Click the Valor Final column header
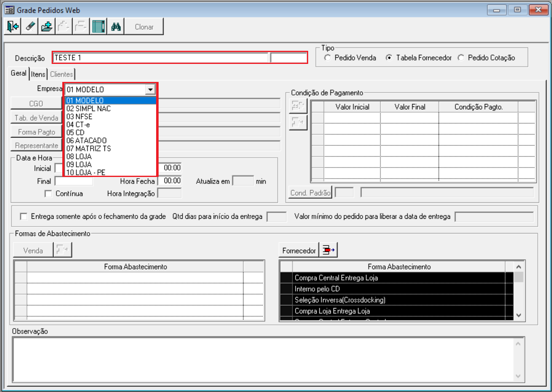The image size is (552, 392). [410, 107]
